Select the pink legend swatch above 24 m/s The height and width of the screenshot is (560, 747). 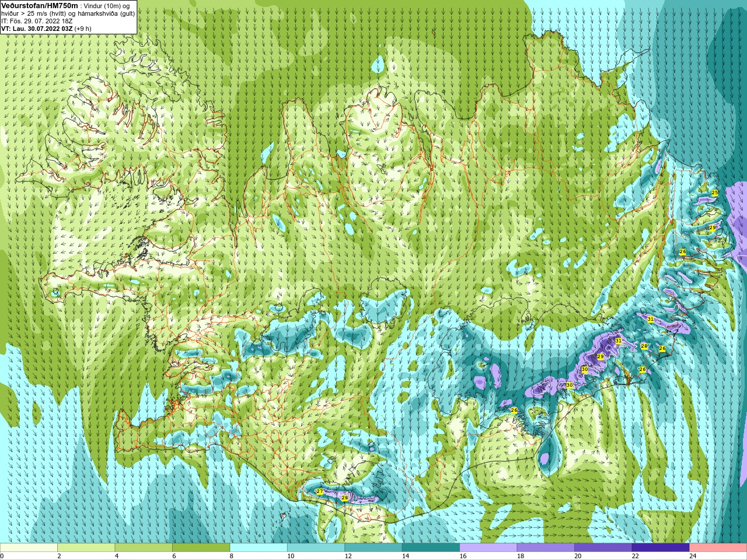(x=718, y=548)
